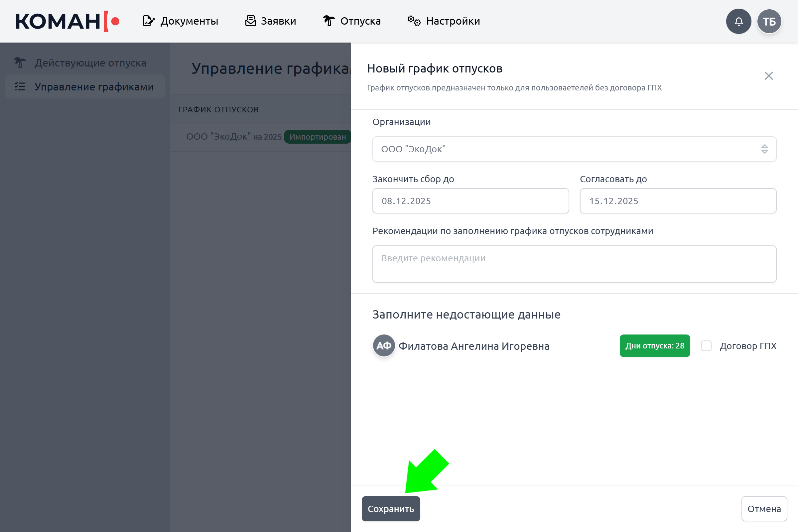Click the Закончить сбор до label
The width and height of the screenshot is (798, 532).
(413, 179)
